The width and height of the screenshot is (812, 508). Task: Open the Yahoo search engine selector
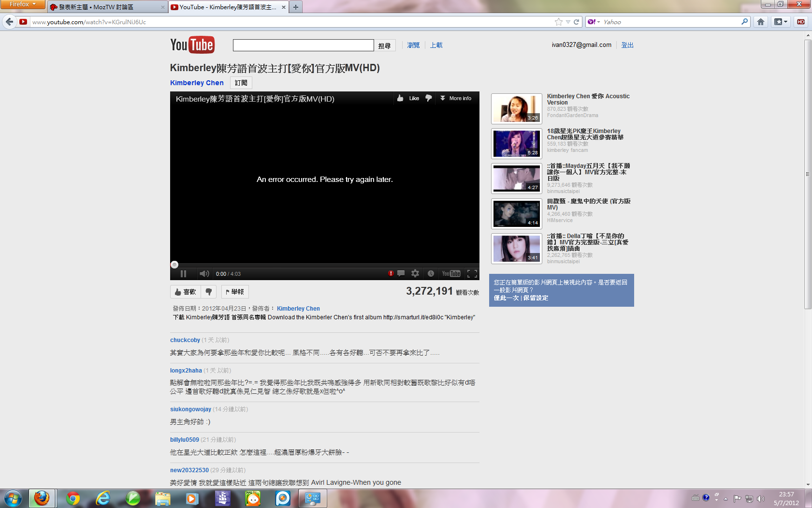594,22
